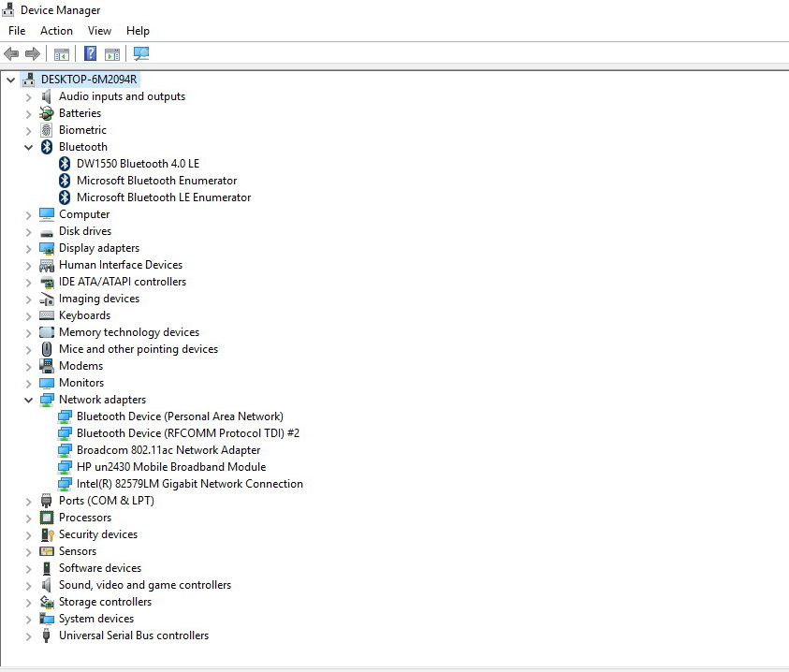The width and height of the screenshot is (789, 672).
Task: Open the View menu
Action: point(99,31)
